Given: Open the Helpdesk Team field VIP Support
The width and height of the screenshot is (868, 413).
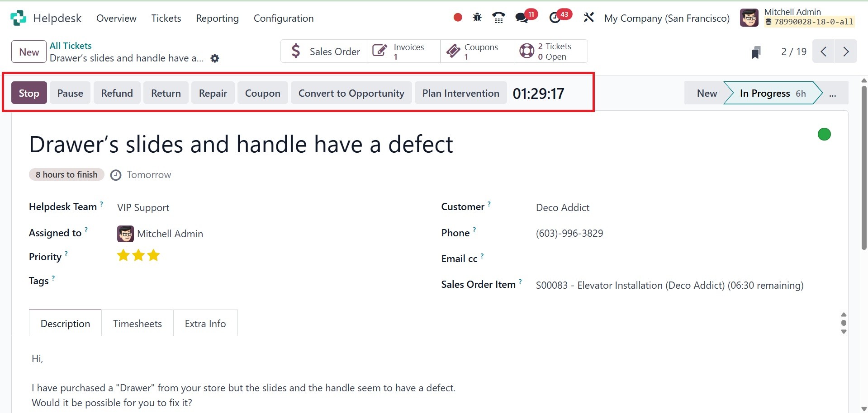Looking at the screenshot, I should coord(143,207).
